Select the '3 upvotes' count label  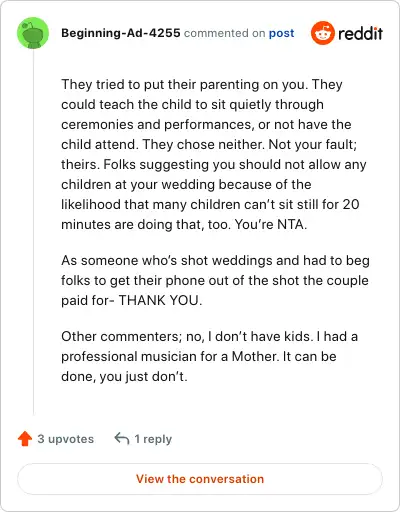click(x=66, y=439)
